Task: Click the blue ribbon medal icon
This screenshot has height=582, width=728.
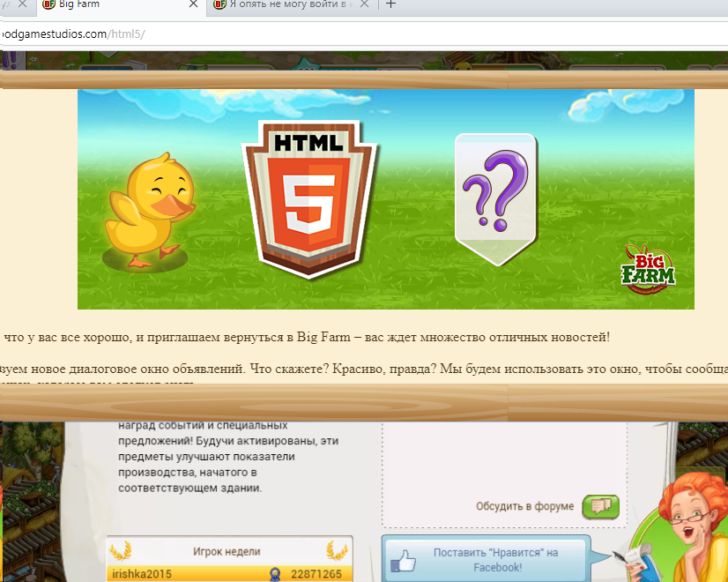Action: click(275, 575)
